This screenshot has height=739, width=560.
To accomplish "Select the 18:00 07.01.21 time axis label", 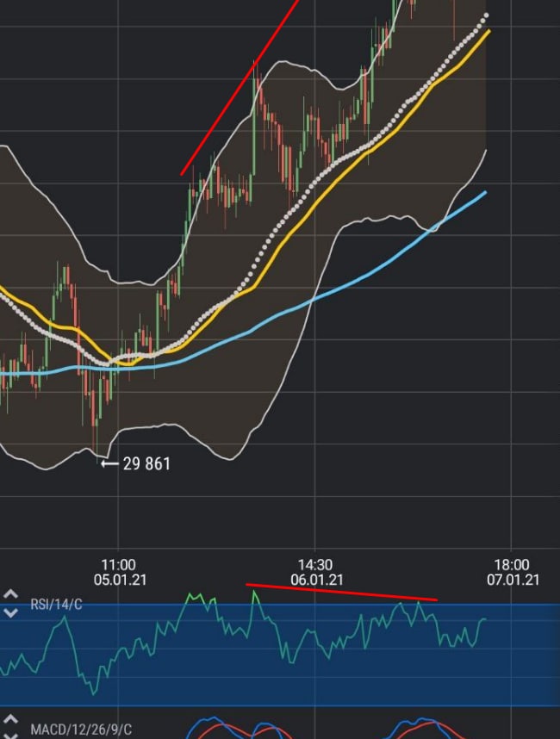I will pos(513,572).
